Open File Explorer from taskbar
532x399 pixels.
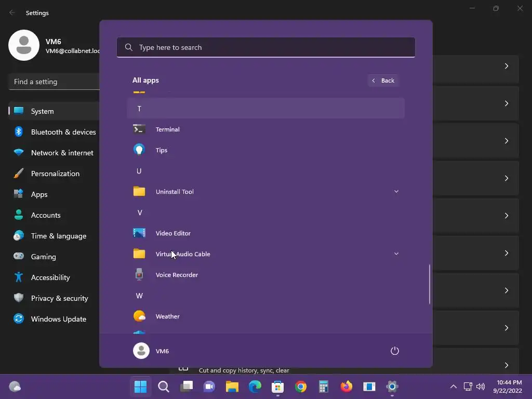point(232,387)
